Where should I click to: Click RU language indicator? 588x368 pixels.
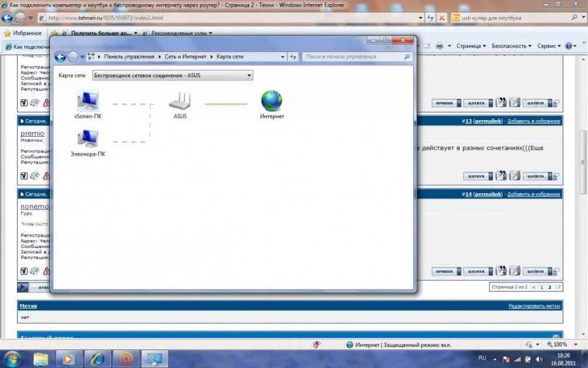pyautogui.click(x=482, y=358)
